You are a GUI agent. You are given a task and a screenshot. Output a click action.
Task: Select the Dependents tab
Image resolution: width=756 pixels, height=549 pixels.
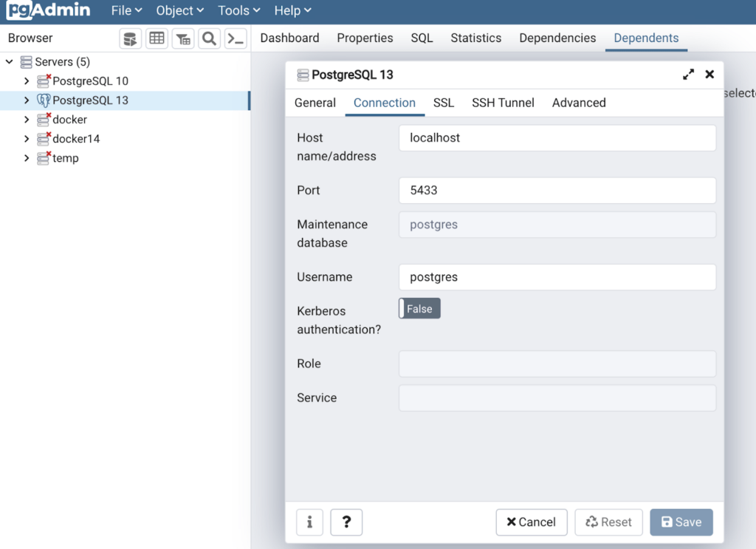tap(646, 38)
